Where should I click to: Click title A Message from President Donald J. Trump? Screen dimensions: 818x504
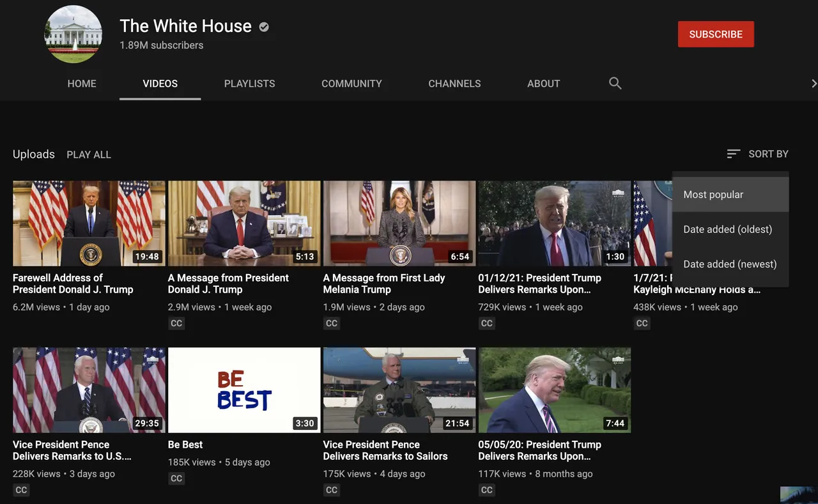pos(228,284)
